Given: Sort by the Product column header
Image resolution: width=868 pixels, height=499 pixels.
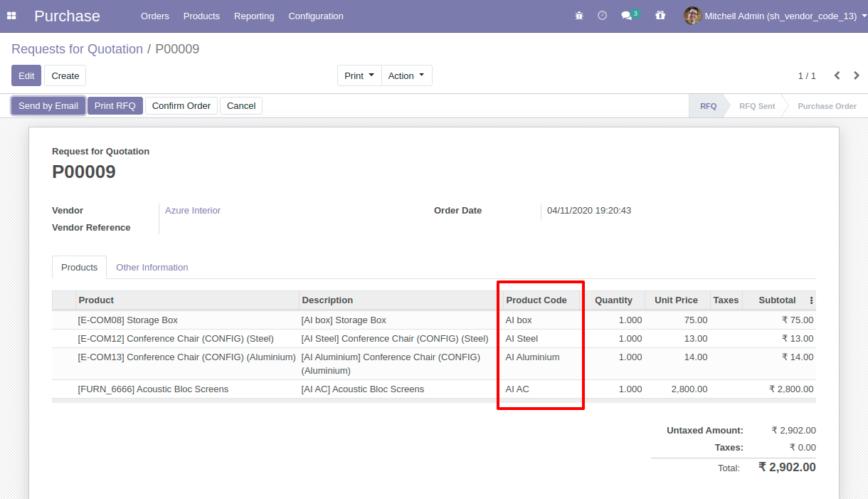Looking at the screenshot, I should (x=187, y=300).
